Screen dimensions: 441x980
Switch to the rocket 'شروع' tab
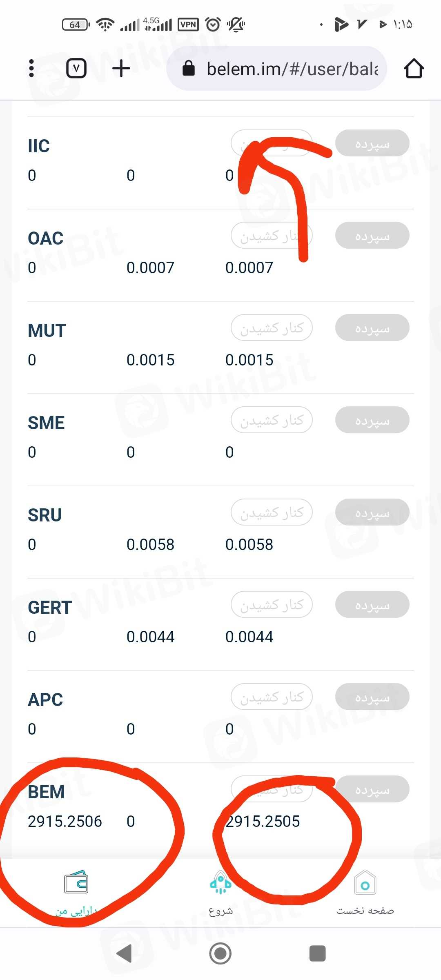(x=220, y=892)
